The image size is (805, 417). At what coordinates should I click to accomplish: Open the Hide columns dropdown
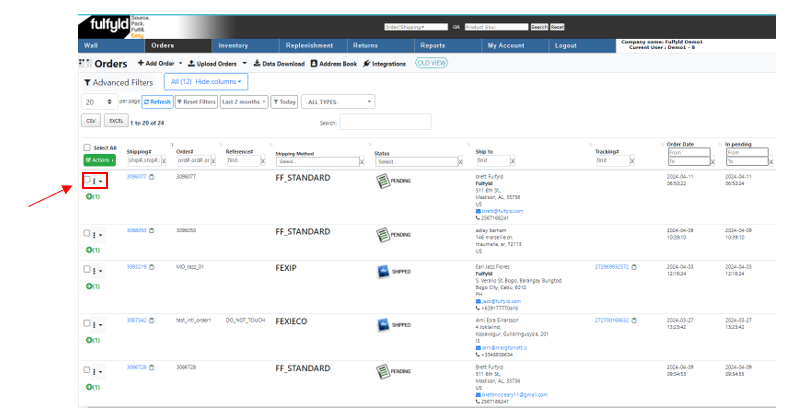pos(207,82)
